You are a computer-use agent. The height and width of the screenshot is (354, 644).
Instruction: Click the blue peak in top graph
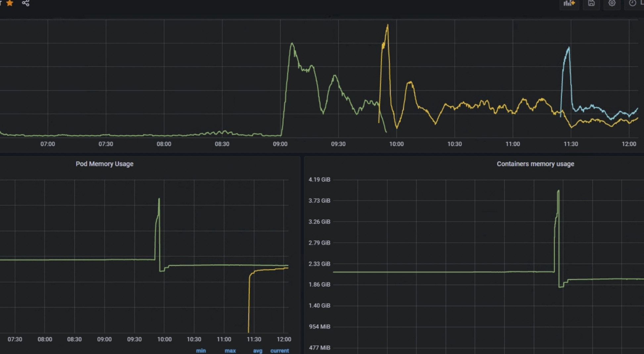(569, 48)
